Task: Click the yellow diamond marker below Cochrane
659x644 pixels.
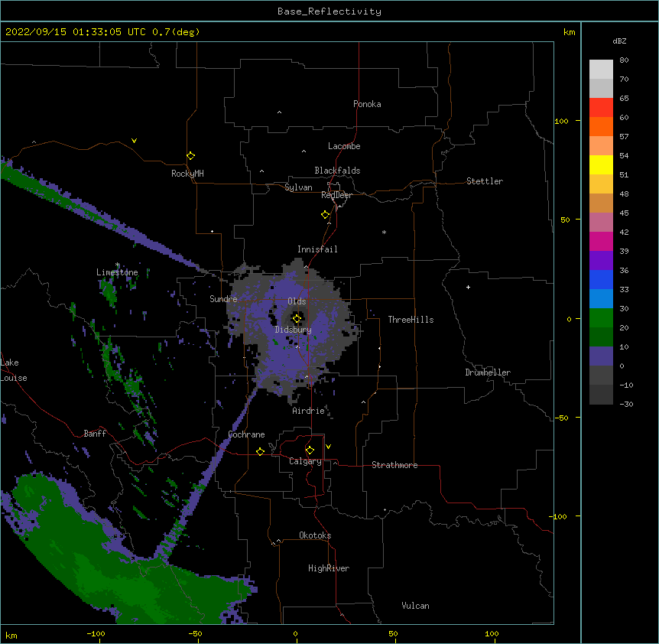Action: (x=260, y=451)
